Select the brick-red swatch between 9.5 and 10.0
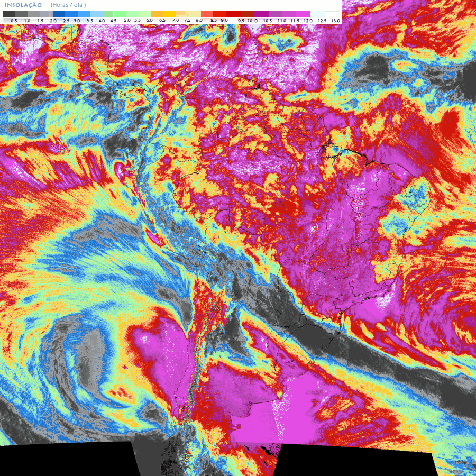Viewport: 476px width, 476px height. tap(248, 14)
